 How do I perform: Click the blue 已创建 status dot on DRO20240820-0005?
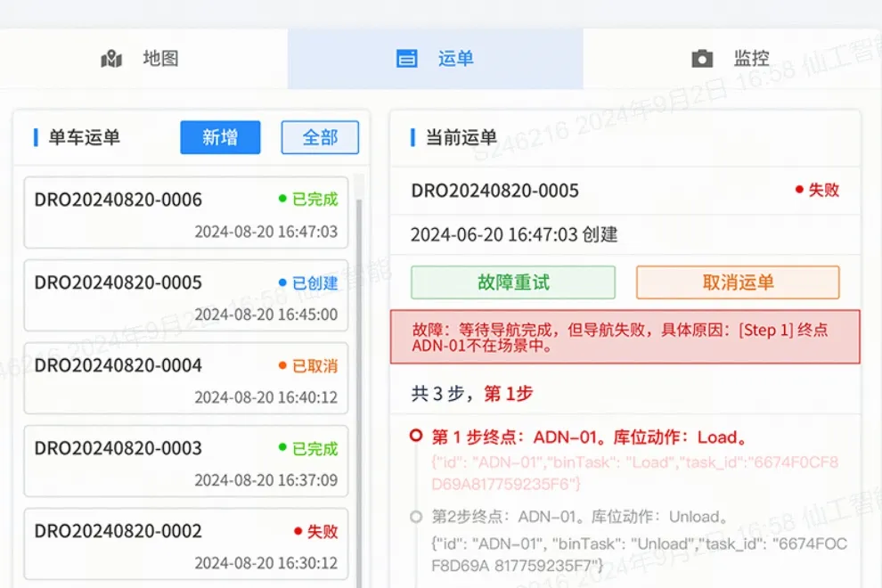(x=283, y=282)
